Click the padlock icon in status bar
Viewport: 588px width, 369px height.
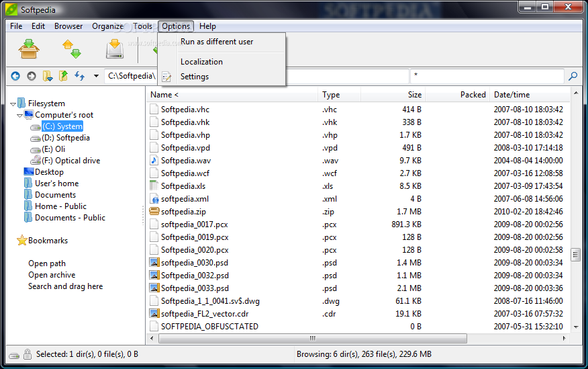(28, 354)
